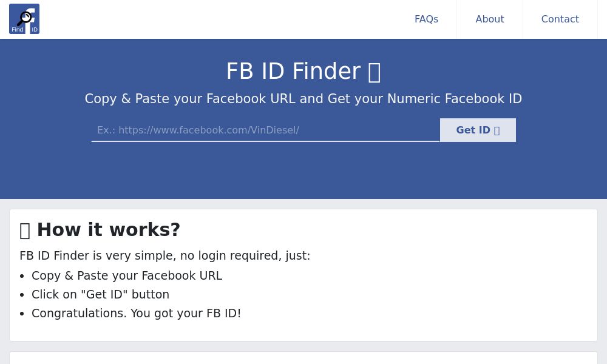The height and width of the screenshot is (364, 607).
Task: Return home via the header logo link
Action: (24, 19)
